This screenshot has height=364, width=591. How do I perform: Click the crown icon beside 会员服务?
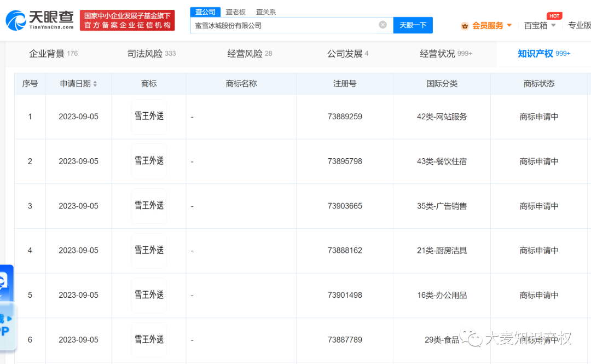[465, 25]
